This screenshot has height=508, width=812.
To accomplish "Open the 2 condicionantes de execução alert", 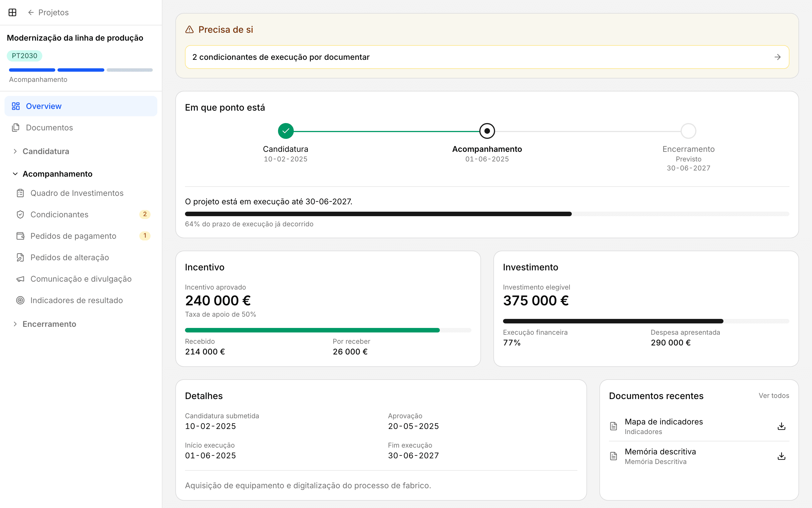I will 487,57.
